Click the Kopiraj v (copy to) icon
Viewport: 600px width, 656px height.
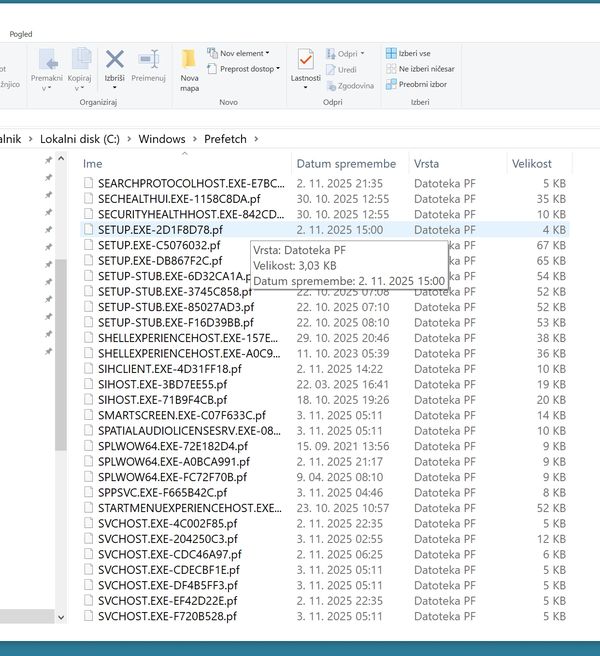point(80,59)
